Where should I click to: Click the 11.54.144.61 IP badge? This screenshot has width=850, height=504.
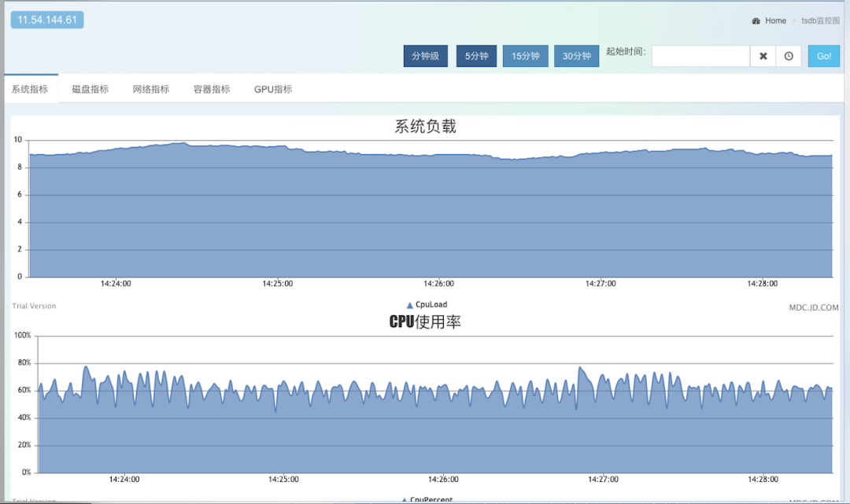[47, 20]
